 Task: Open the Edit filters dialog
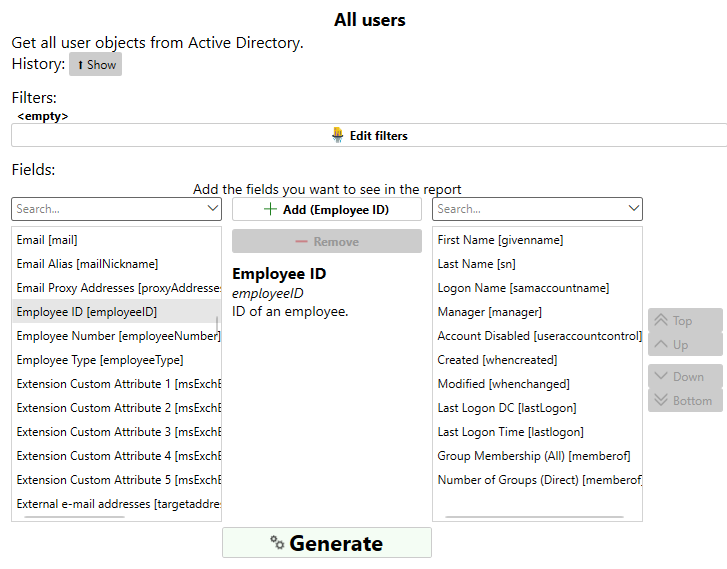pyautogui.click(x=369, y=135)
